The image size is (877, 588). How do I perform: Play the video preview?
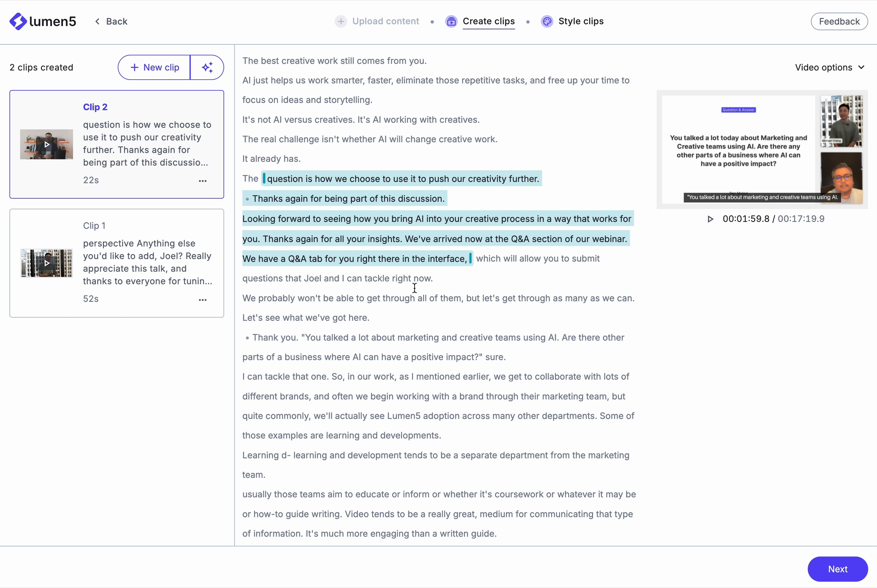point(710,219)
